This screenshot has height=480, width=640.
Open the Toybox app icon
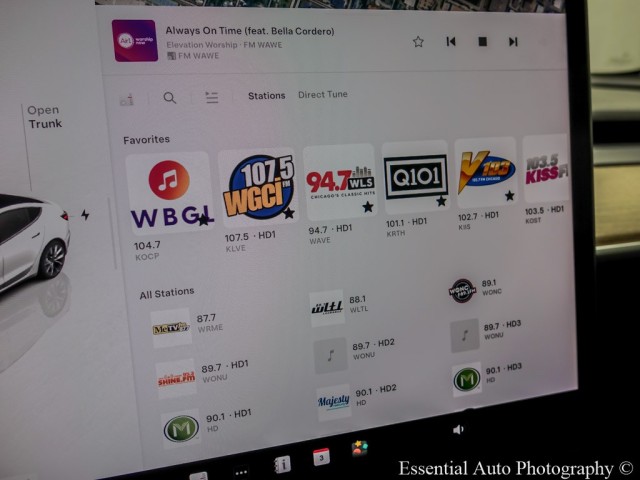click(360, 449)
